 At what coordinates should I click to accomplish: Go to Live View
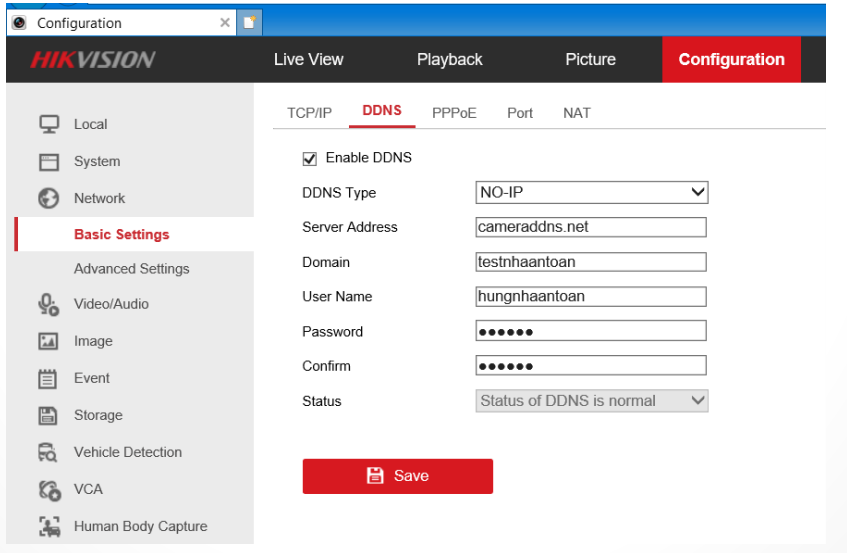pyautogui.click(x=308, y=59)
